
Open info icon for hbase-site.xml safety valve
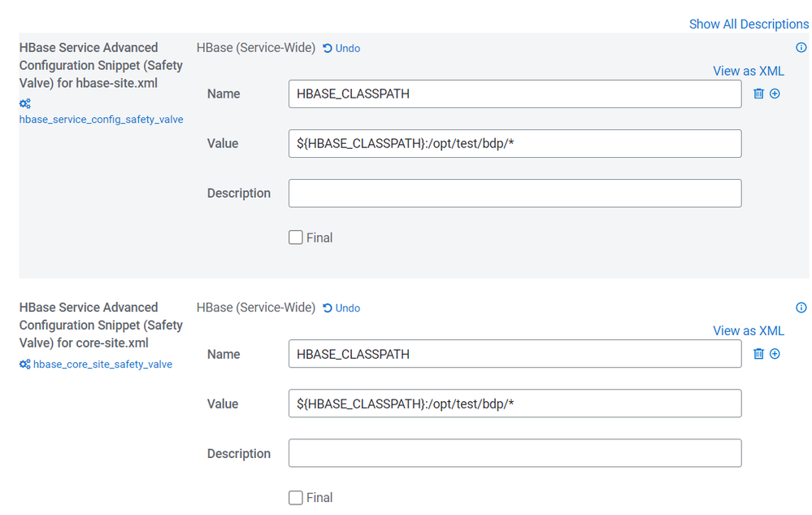coord(801,48)
